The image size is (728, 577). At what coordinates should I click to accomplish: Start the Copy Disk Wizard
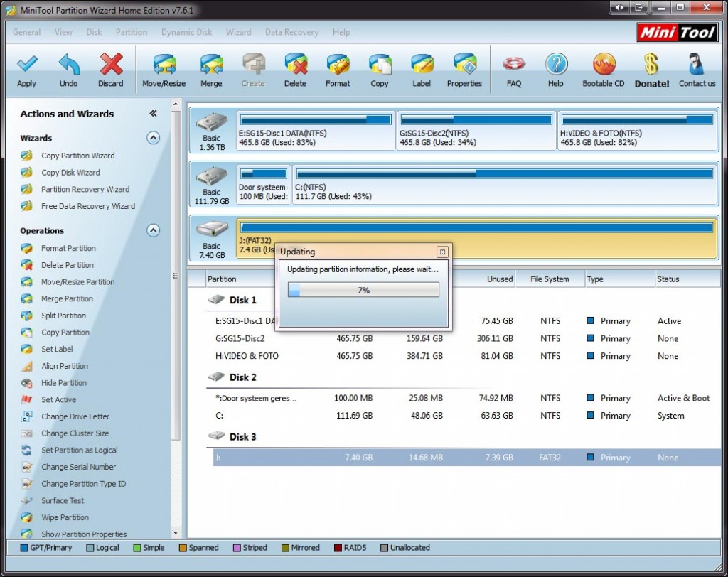70,172
